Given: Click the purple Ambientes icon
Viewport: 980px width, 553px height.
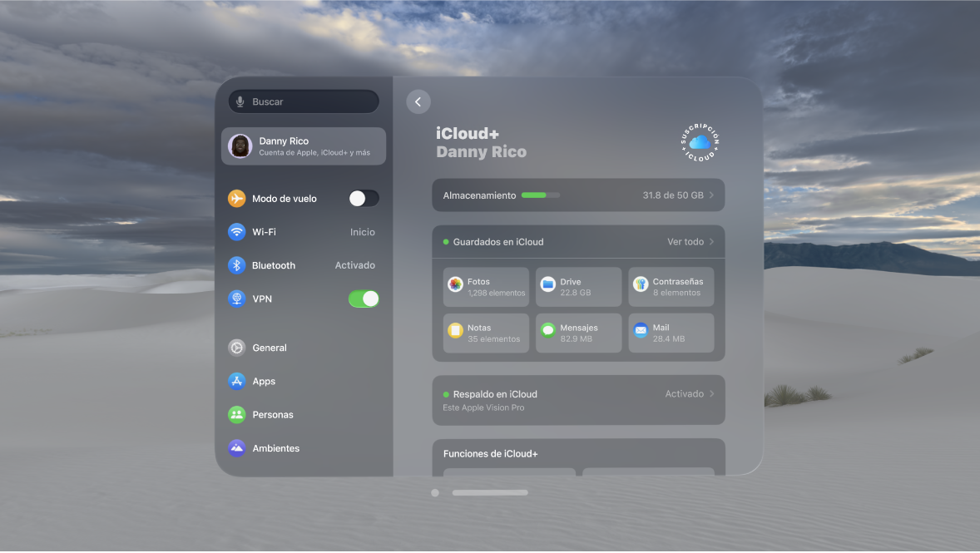Looking at the screenshot, I should pos(236,448).
